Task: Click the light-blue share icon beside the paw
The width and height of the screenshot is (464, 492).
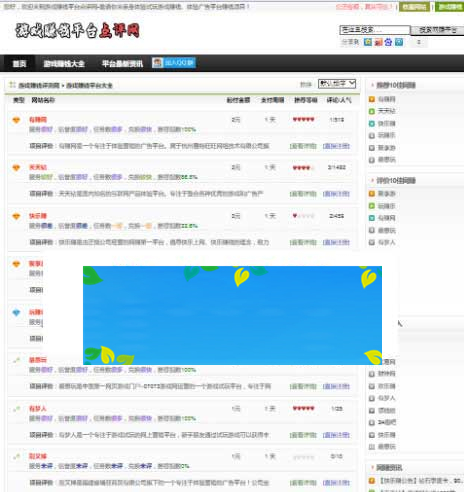Action: 399,42
